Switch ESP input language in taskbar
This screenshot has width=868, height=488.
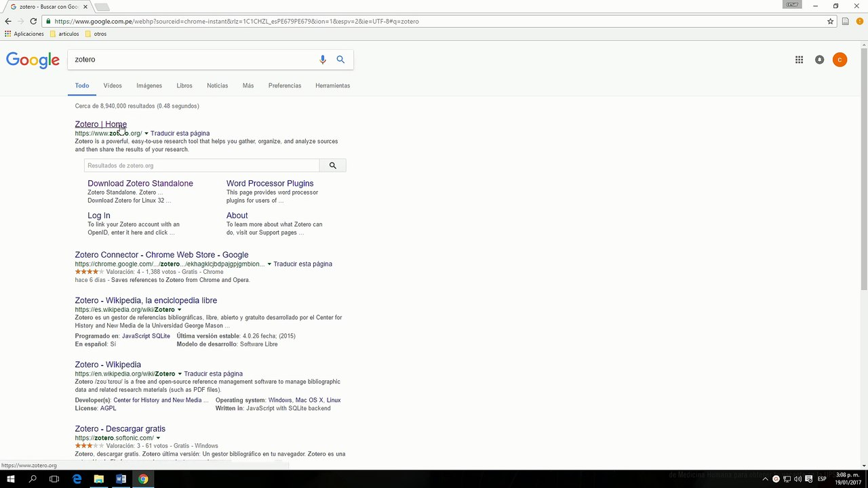[x=822, y=479]
